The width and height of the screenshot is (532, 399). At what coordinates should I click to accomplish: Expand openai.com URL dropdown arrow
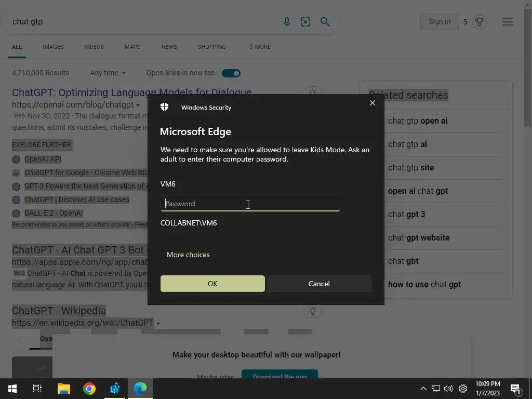tap(138, 105)
